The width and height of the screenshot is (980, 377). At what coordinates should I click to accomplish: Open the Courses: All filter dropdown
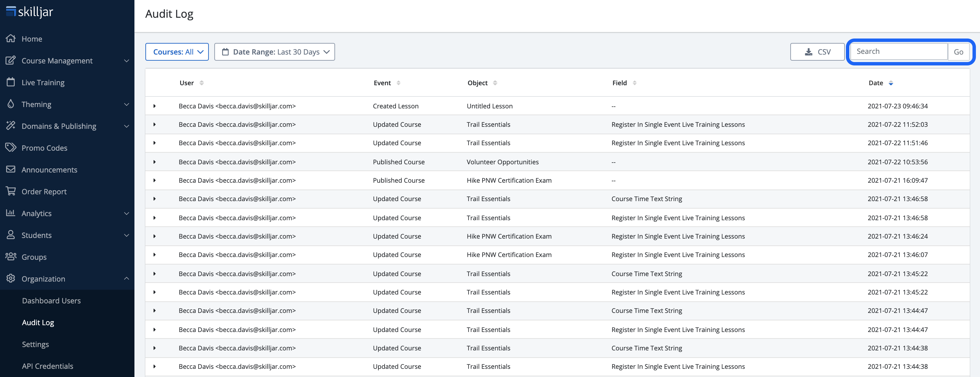click(177, 52)
